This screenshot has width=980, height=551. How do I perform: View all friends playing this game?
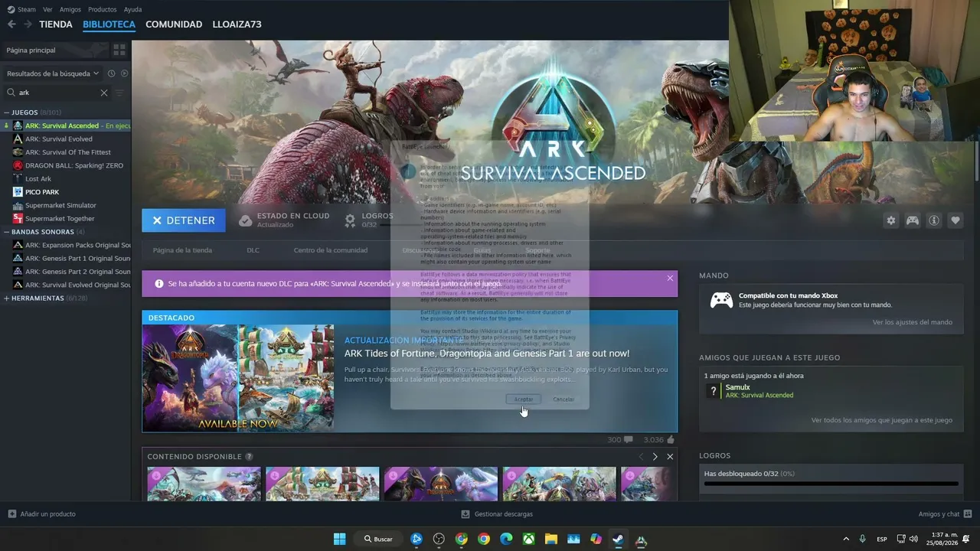tap(882, 420)
